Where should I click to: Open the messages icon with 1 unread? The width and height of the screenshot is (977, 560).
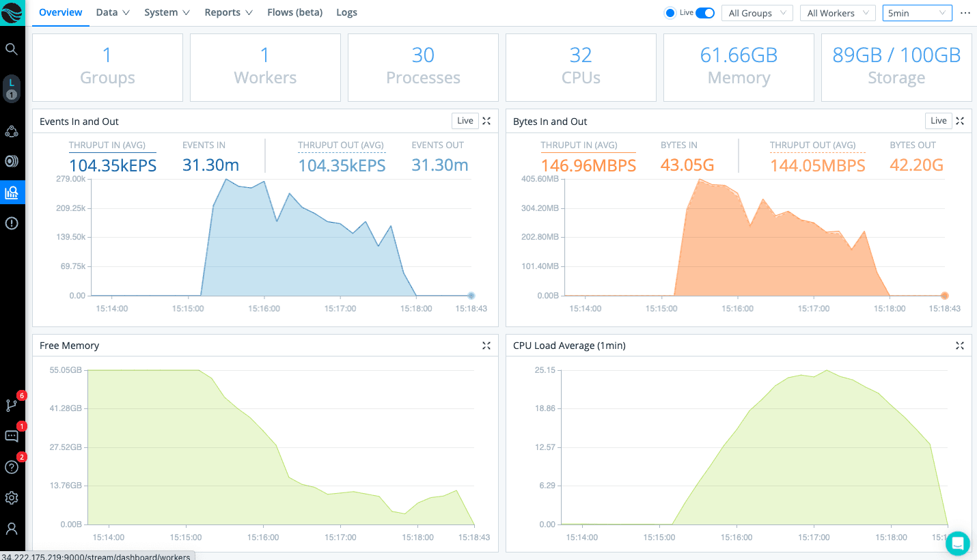[x=12, y=436]
